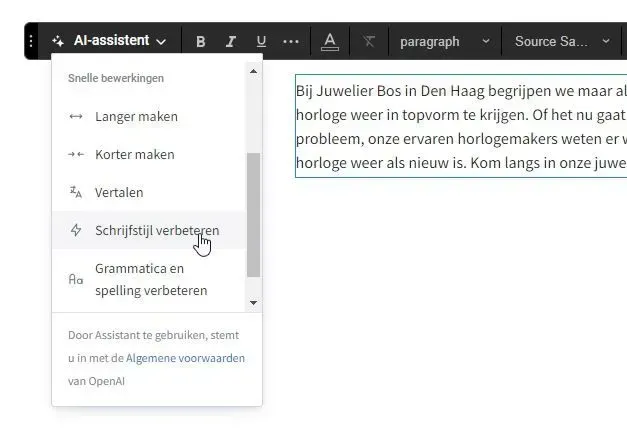Toggle underline formatting

click(261, 41)
